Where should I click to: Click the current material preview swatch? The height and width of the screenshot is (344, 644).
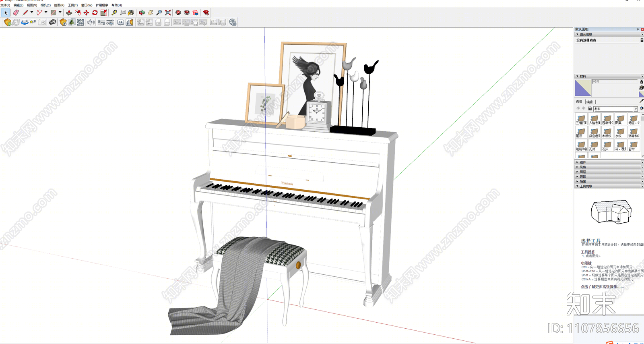click(583, 88)
